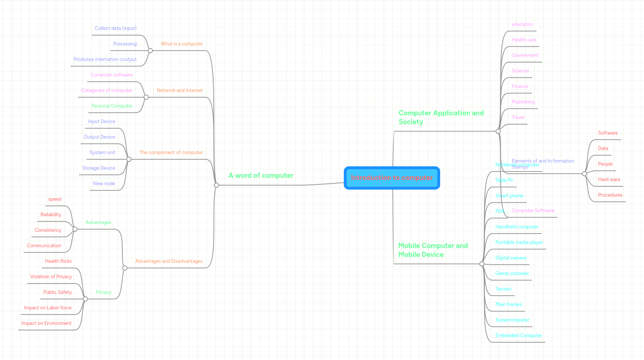Click the Travel node
Screen dimensions: 644x360
[518, 117]
